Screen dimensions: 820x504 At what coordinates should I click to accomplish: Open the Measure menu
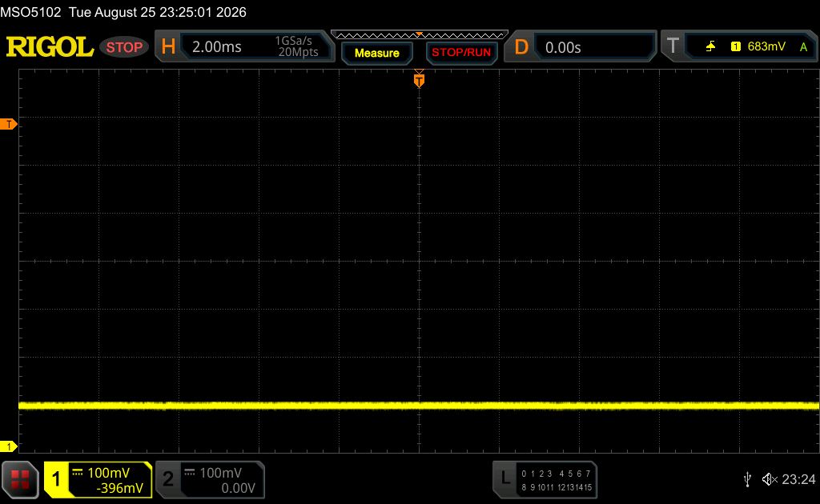tap(377, 54)
